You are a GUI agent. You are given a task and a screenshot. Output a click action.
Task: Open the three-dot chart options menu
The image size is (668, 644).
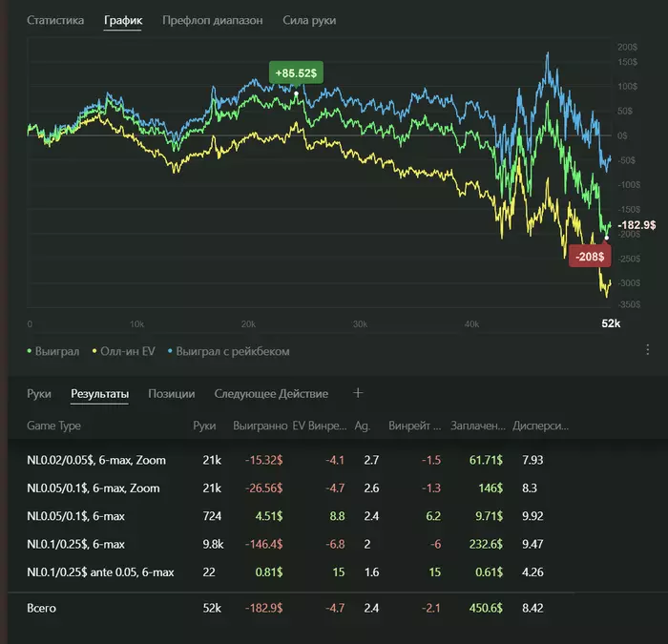tap(648, 350)
